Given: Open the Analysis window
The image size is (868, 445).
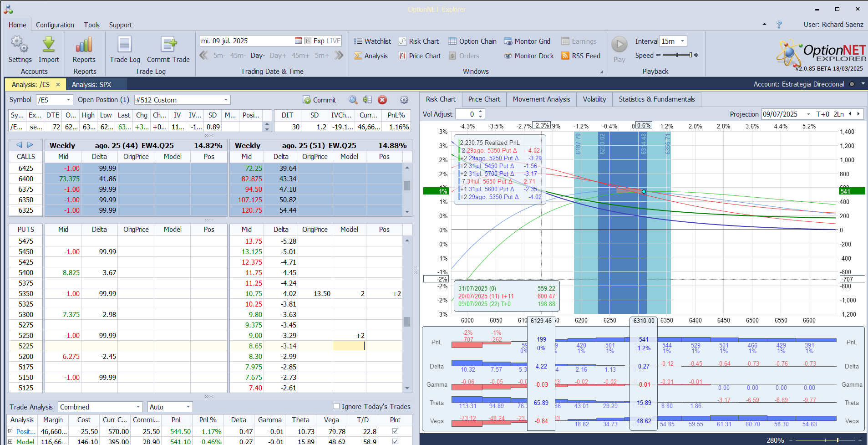Looking at the screenshot, I should [371, 56].
